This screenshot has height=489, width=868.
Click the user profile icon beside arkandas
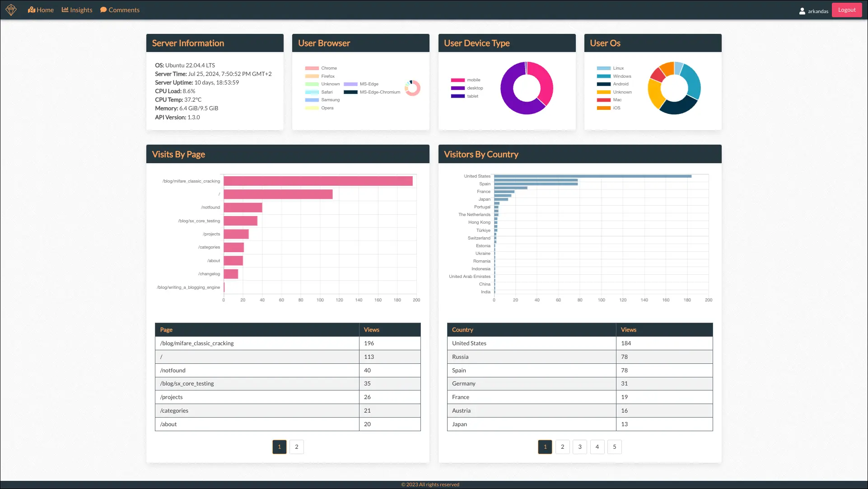pyautogui.click(x=802, y=11)
